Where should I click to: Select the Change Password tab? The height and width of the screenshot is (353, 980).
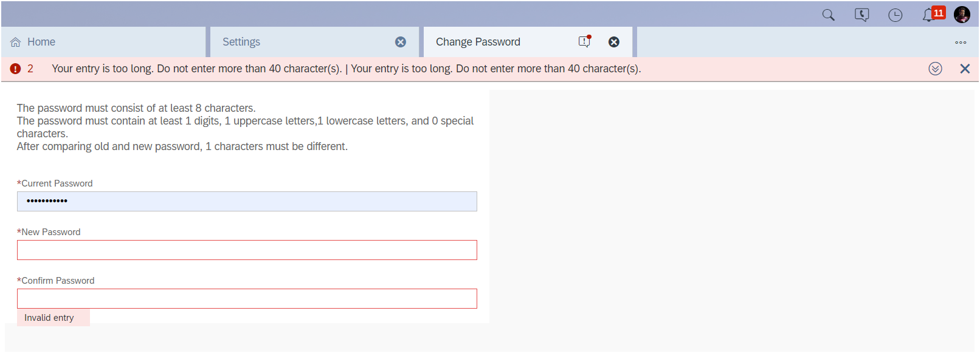point(528,42)
